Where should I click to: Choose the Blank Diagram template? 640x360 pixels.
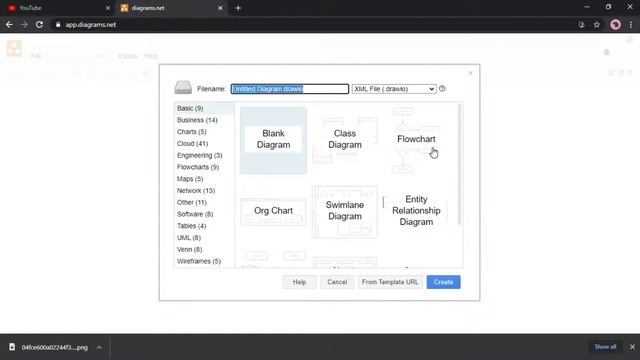(273, 140)
